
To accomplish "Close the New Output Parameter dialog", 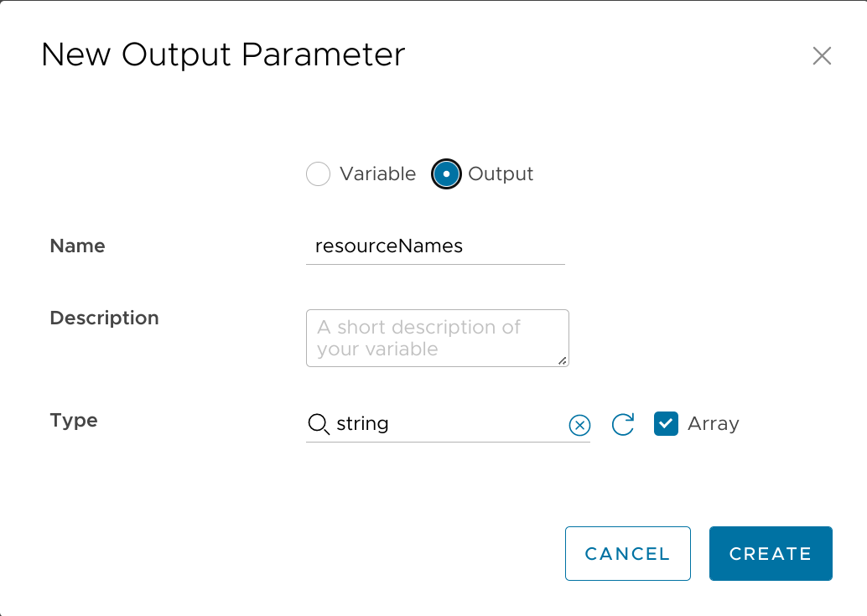I will coord(822,56).
